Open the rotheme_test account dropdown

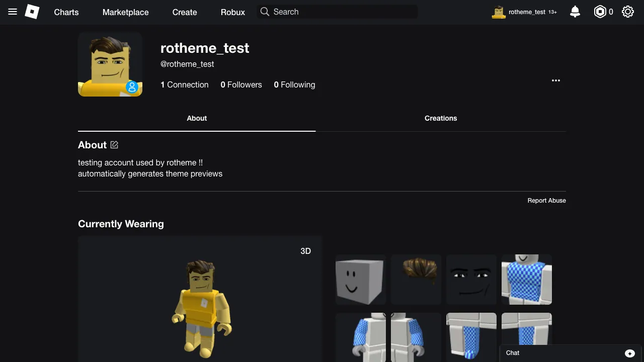coord(524,12)
